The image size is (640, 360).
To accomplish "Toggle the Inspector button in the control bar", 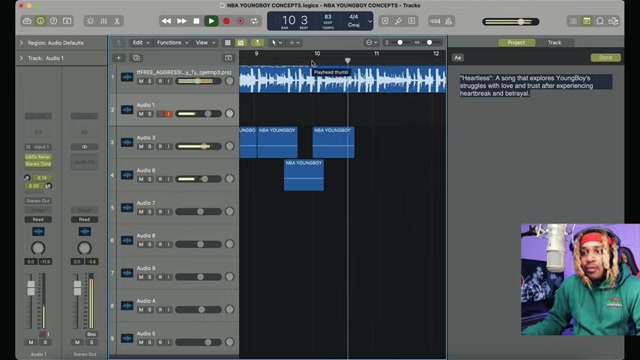I will pos(40,21).
